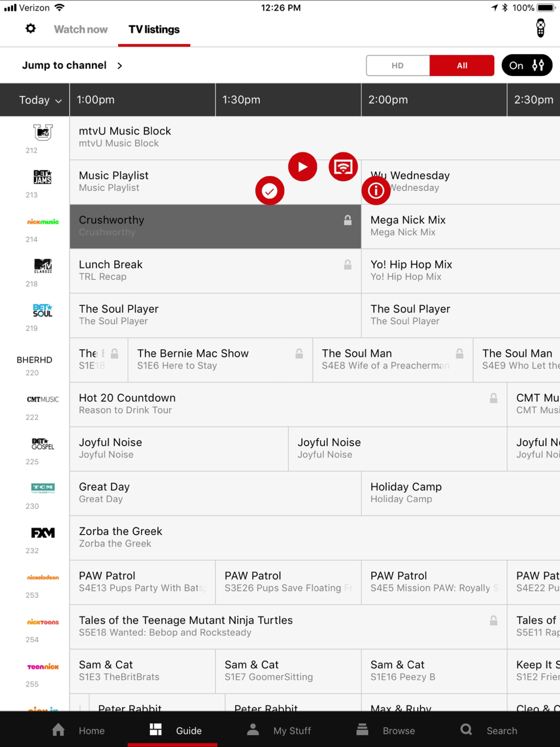Open mtvU Music Block program
The image size is (560, 747).
click(315, 138)
